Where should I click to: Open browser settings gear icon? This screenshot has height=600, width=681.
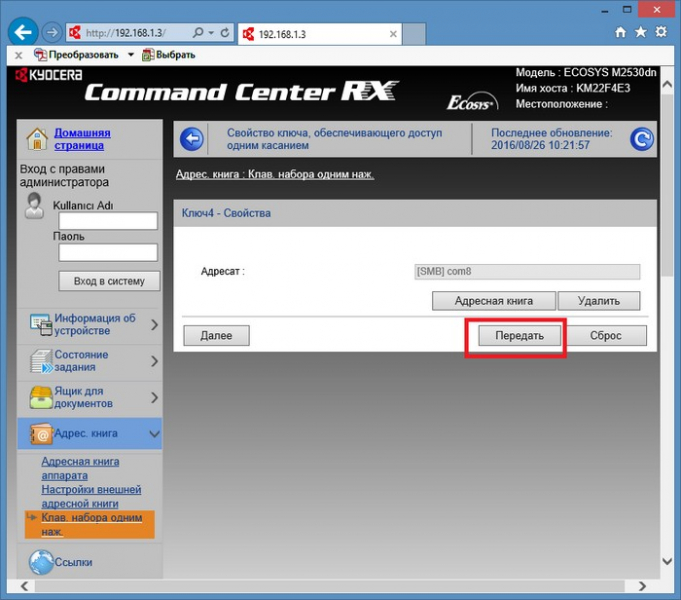point(660,33)
